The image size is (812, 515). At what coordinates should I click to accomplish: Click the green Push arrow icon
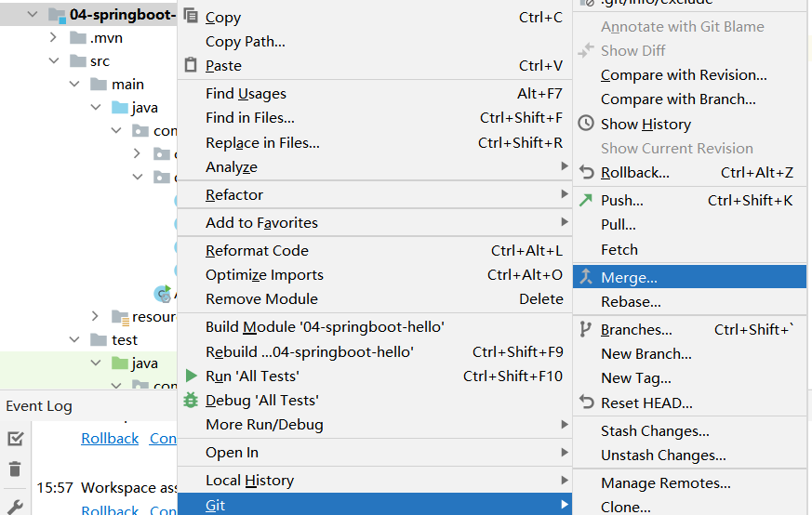586,200
